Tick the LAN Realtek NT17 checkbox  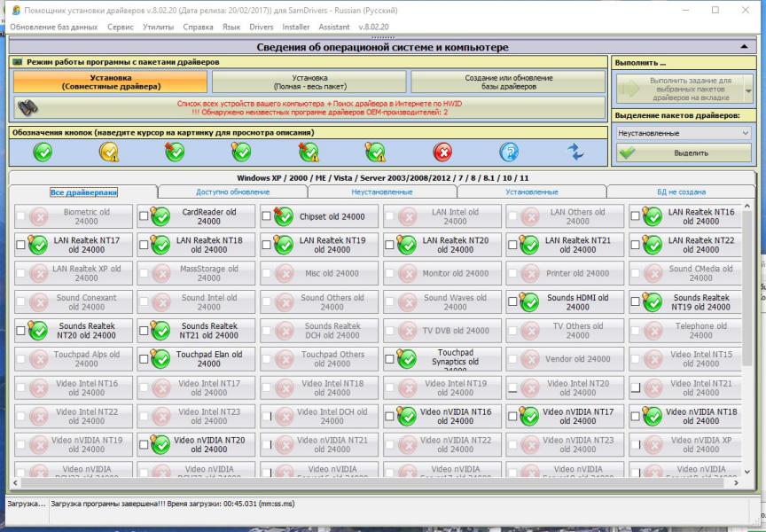pyautogui.click(x=21, y=245)
